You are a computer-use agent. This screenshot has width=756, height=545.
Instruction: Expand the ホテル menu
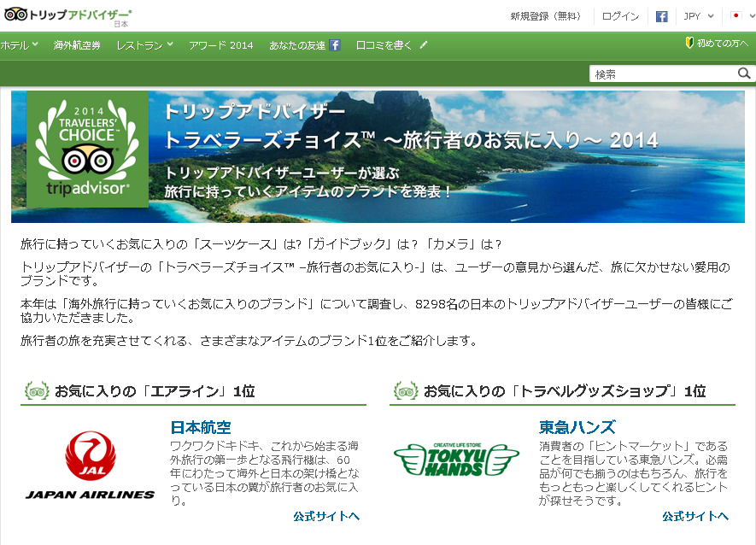point(20,45)
